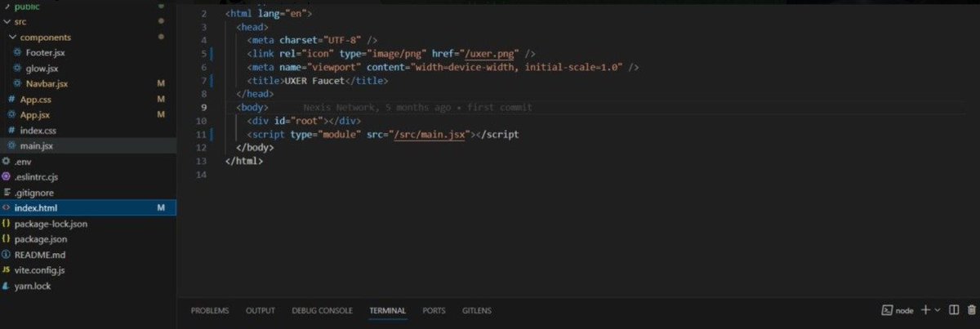Open the PORTS tab

pos(434,310)
